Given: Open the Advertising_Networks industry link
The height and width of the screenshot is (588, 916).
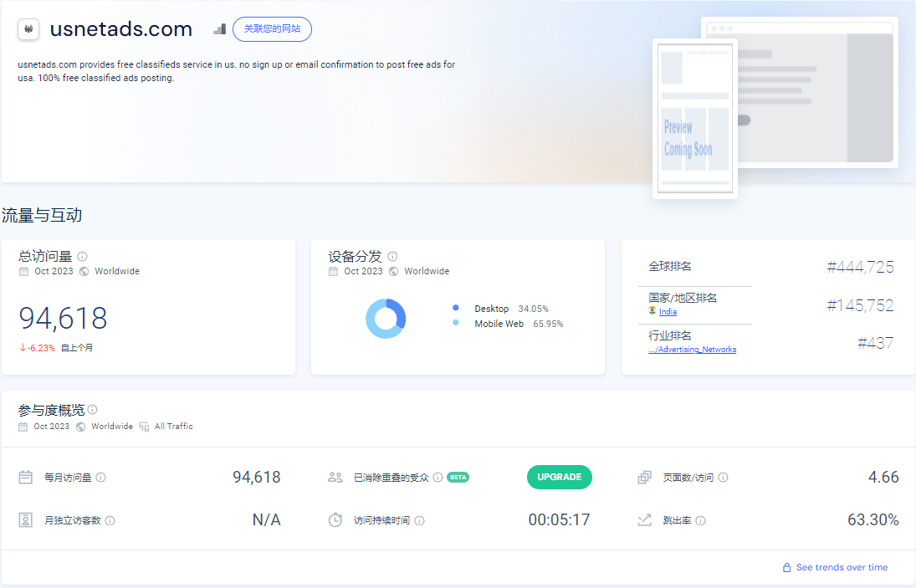Looking at the screenshot, I should click(692, 350).
